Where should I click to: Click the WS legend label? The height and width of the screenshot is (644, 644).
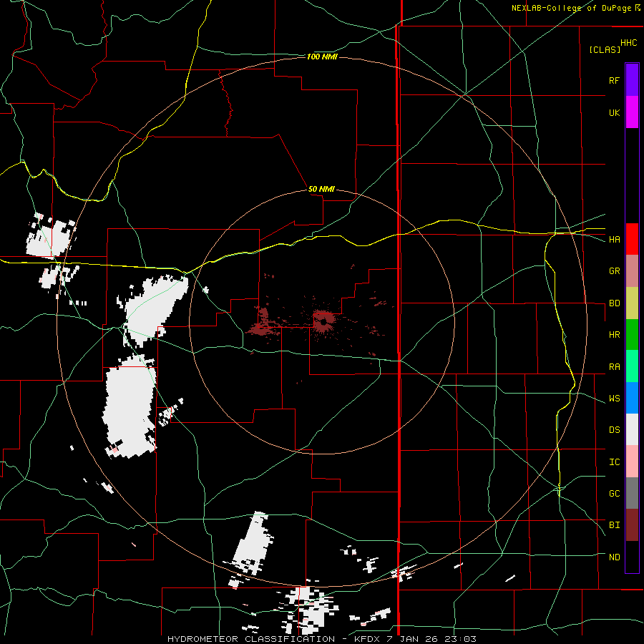614,399
